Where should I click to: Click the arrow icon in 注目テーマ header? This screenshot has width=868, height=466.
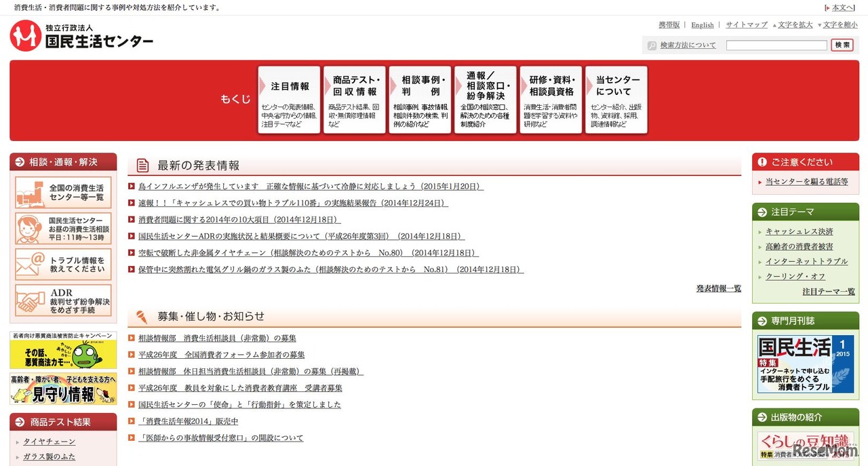tap(762, 212)
